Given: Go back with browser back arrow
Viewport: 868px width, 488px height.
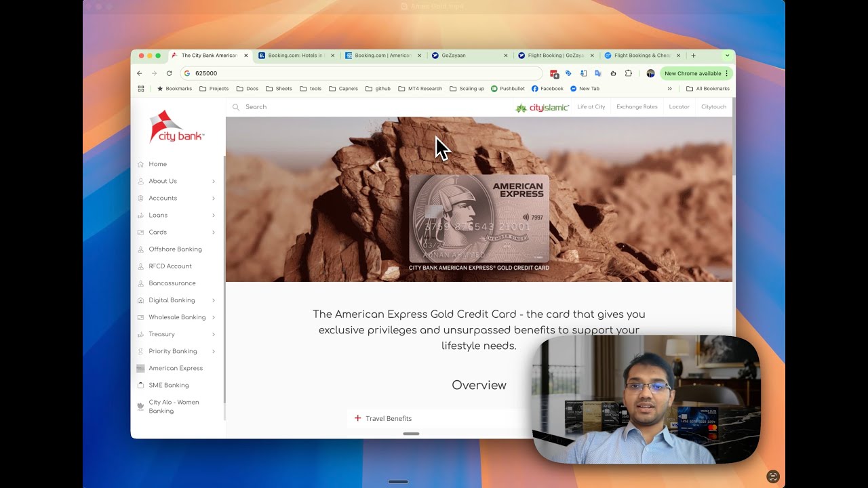Looking at the screenshot, I should pos(140,73).
